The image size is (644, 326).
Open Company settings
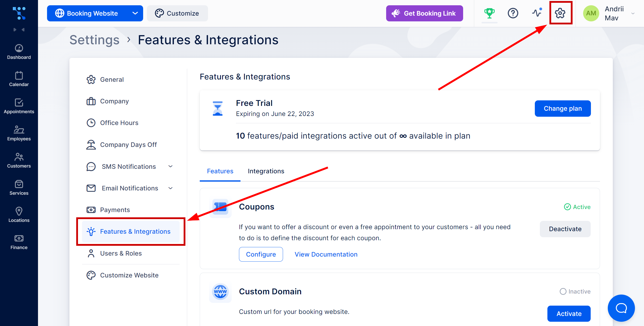tap(131, 101)
